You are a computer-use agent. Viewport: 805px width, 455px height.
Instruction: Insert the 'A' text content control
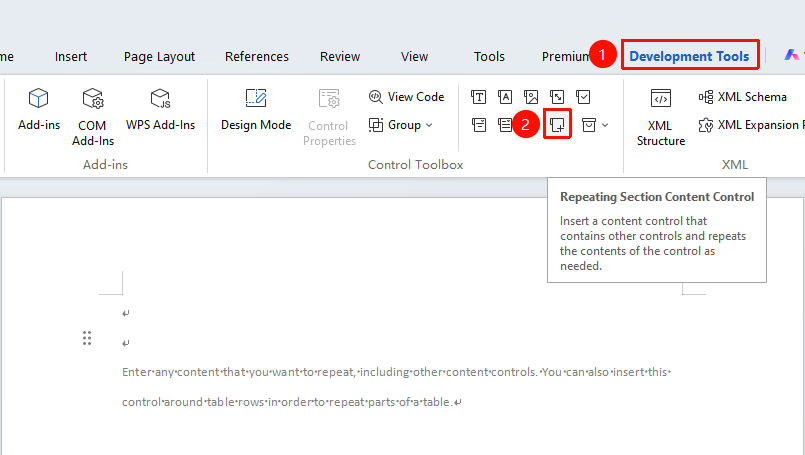[505, 97]
